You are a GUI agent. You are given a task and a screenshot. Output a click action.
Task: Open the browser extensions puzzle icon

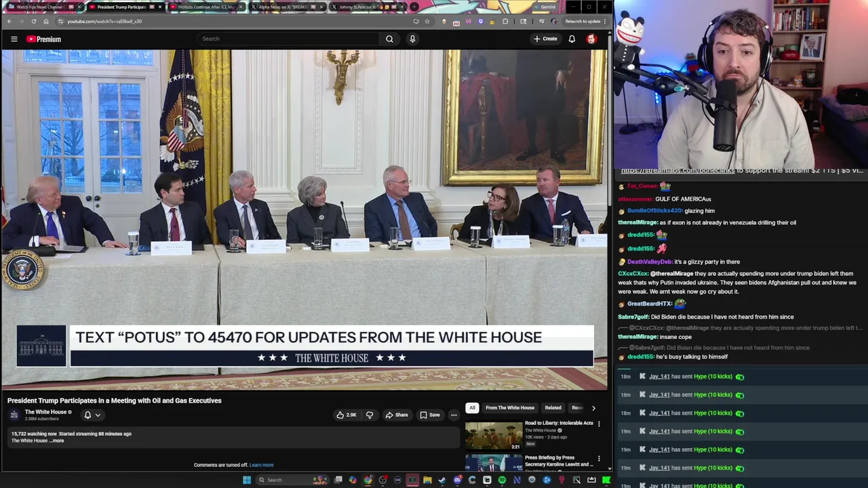coord(505,21)
